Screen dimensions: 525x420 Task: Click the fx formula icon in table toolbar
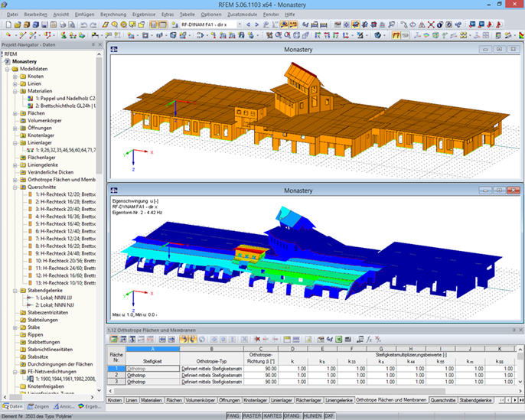tap(369, 340)
